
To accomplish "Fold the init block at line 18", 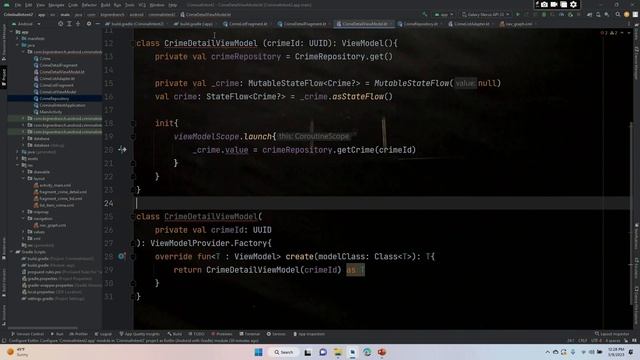I will (x=133, y=123).
